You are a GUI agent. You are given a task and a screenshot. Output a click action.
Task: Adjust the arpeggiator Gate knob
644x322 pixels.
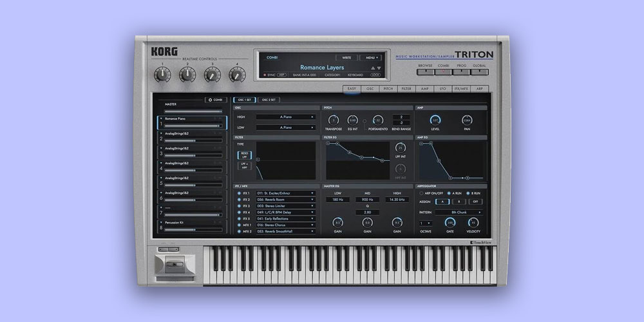point(450,222)
